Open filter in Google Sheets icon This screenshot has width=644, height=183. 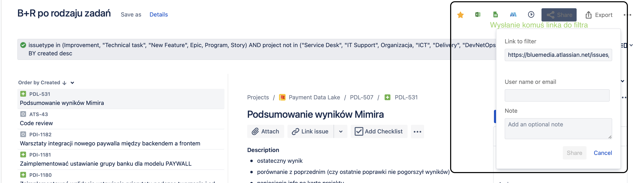click(495, 15)
